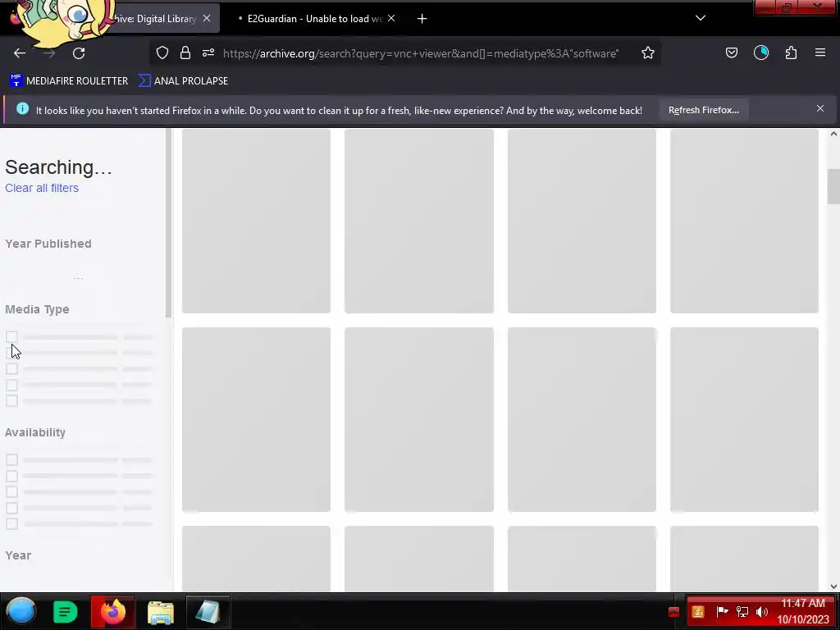The width and height of the screenshot is (840, 630).
Task: List all tabs dropdown arrow
Action: 701,18
